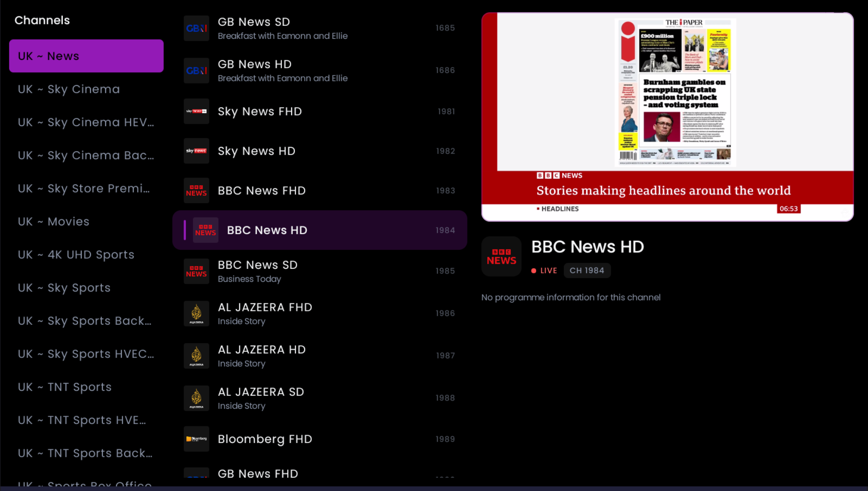Click the Bloomberg FHD channel logo
Viewport: 868px width, 491px height.
(196, 439)
